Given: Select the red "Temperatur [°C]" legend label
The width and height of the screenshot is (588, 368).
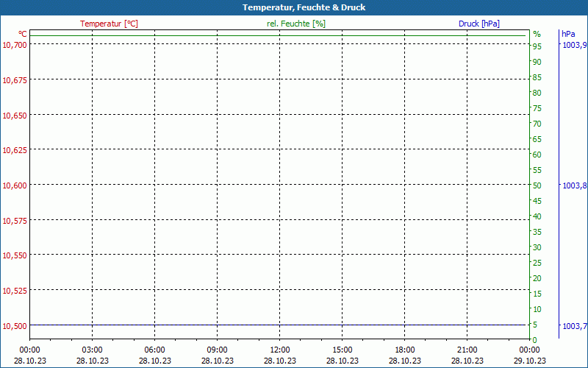Looking at the screenshot, I should (109, 24).
